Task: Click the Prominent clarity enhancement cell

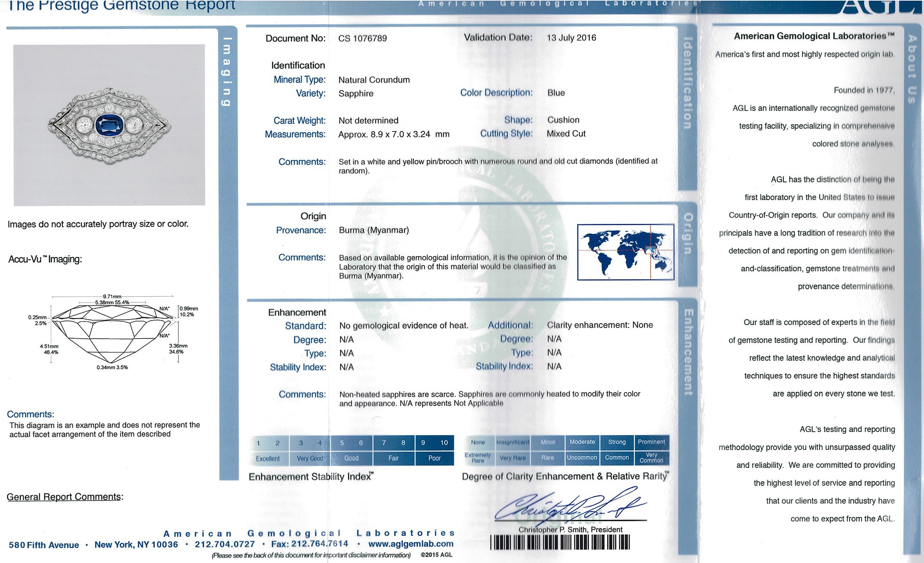Action: pyautogui.click(x=651, y=442)
